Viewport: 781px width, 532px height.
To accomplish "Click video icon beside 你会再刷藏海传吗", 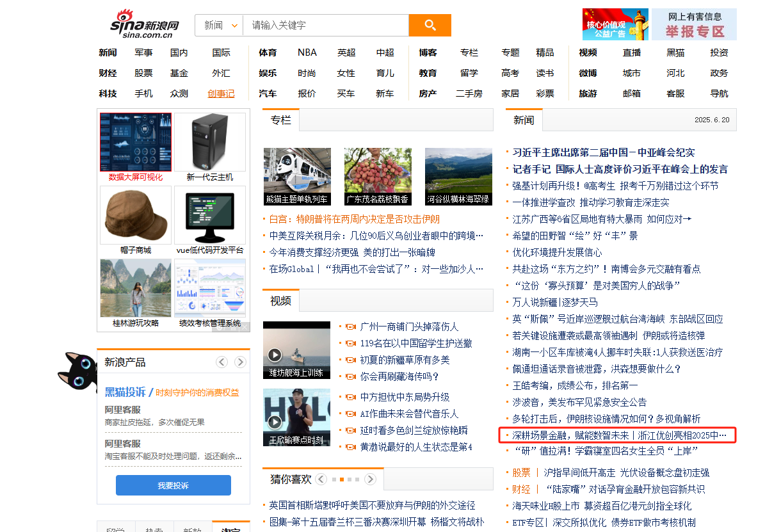I will (x=350, y=376).
